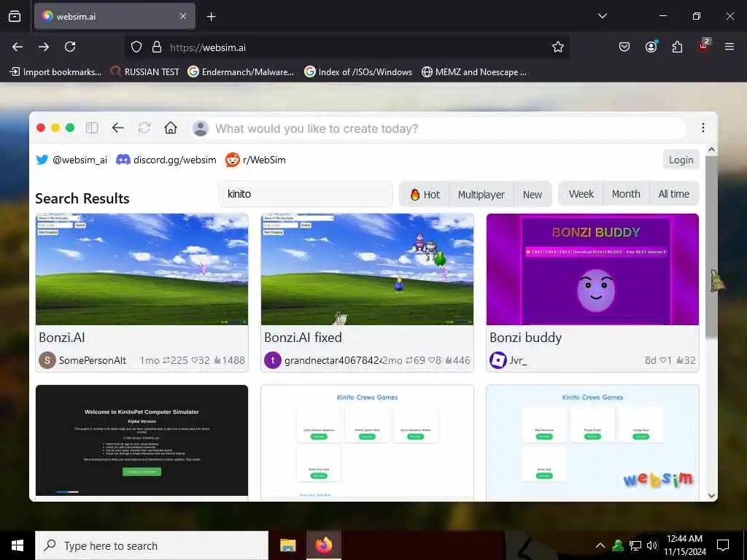Open the @websim_ai Twitter link
Screen dimensions: 747x560
(x=71, y=160)
